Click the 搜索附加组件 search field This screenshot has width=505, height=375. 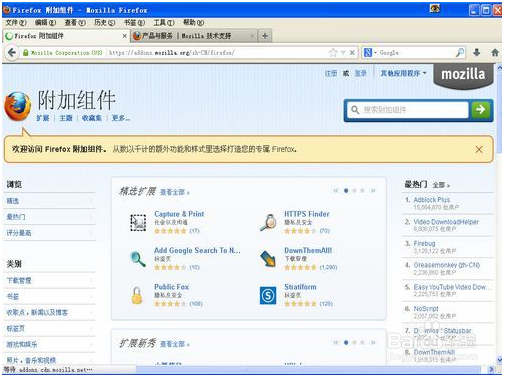408,110
